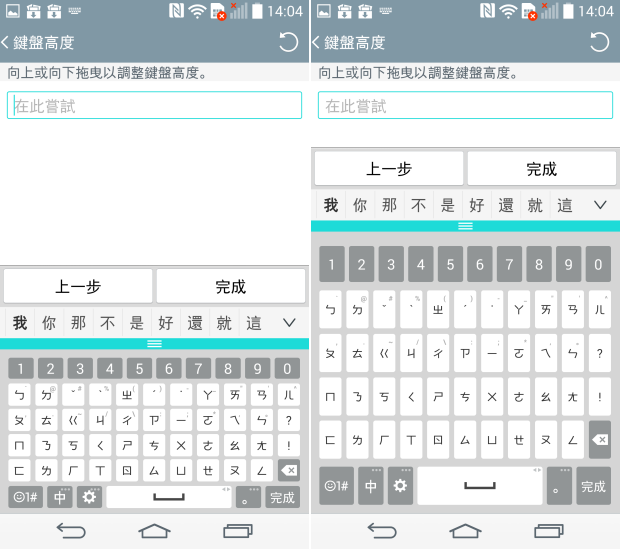Tap gray 完成 key on right keyboard
The width and height of the screenshot is (620, 549).
pyautogui.click(x=594, y=485)
